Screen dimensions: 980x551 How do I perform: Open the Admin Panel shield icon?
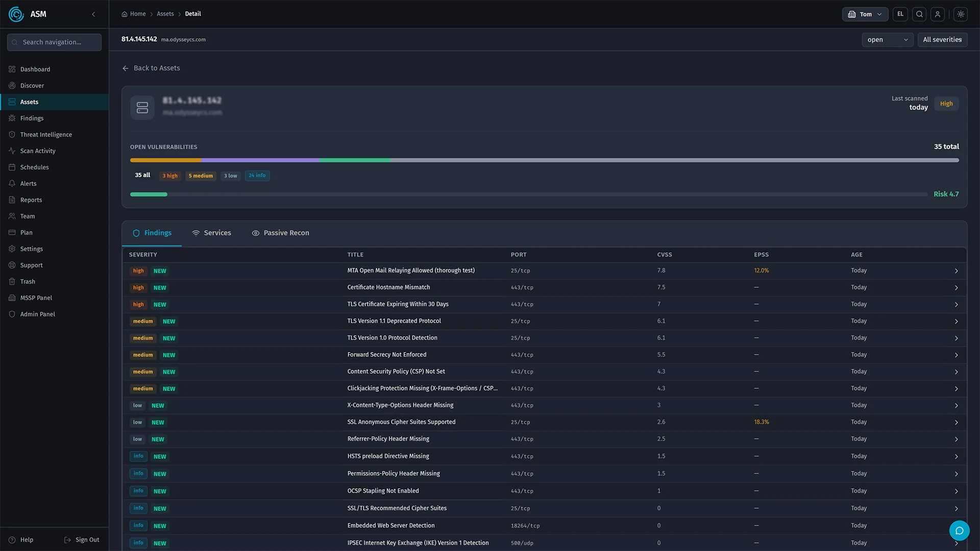tap(12, 314)
